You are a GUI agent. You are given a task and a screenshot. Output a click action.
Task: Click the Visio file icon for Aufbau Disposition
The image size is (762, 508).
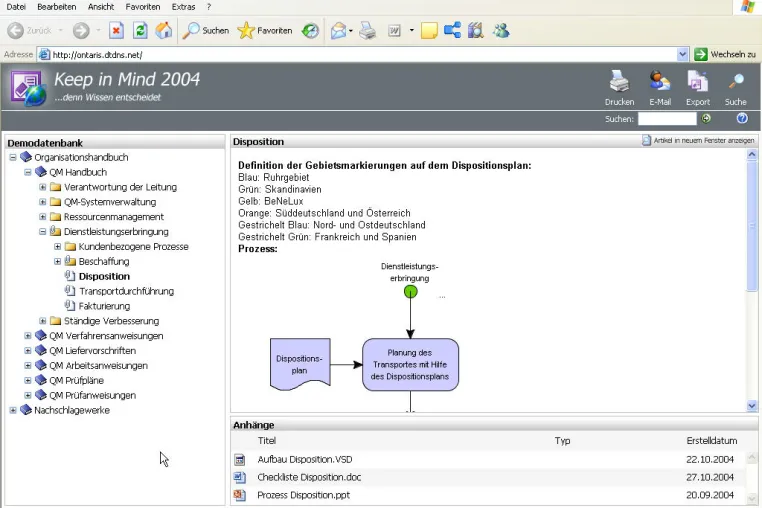(240, 459)
